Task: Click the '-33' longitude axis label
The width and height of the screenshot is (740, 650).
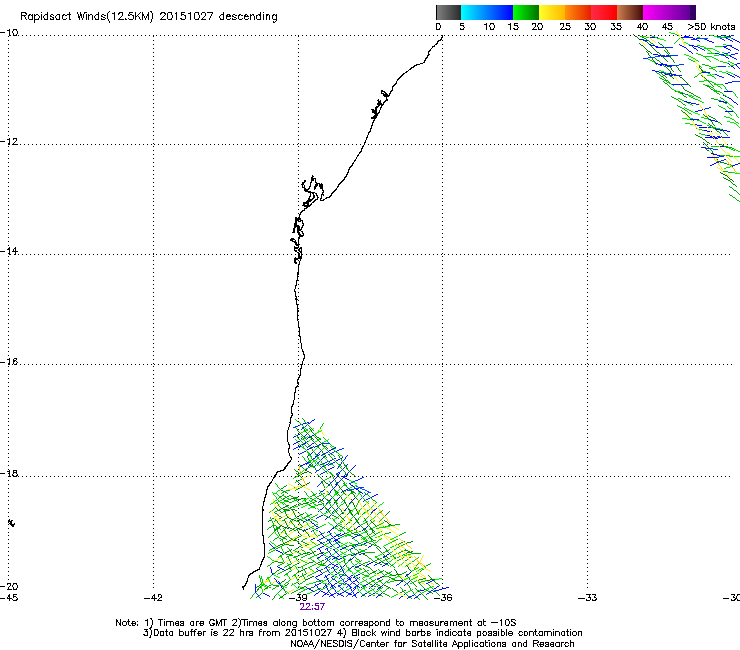Action: (588, 598)
